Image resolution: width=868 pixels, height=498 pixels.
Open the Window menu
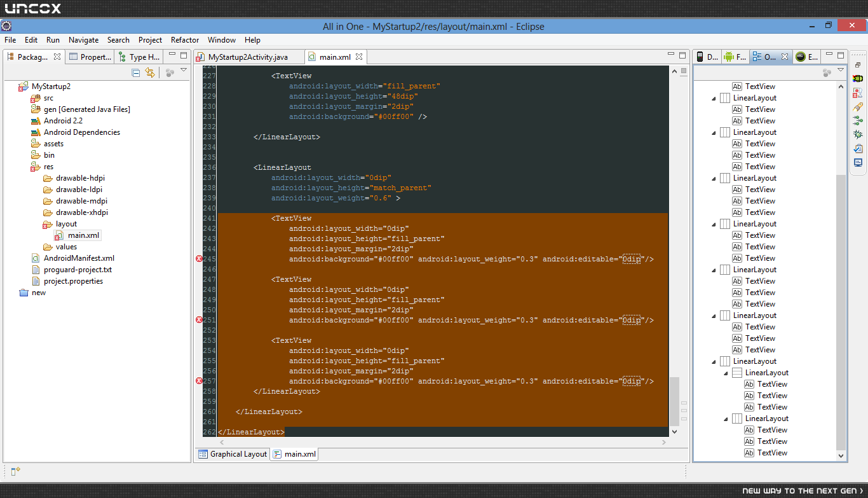point(221,40)
